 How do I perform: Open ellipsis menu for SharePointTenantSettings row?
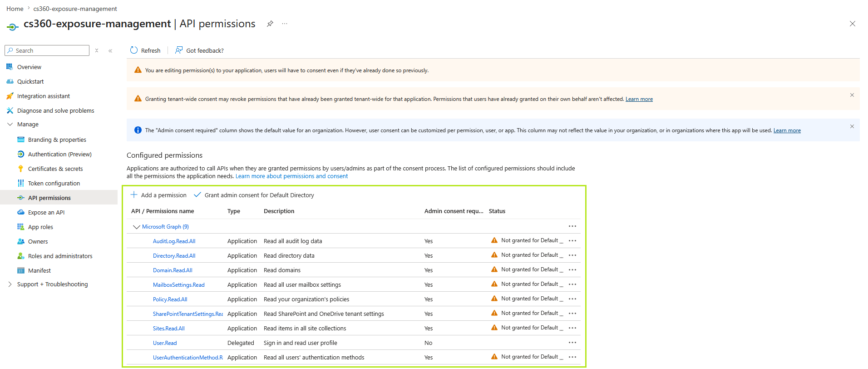point(572,314)
